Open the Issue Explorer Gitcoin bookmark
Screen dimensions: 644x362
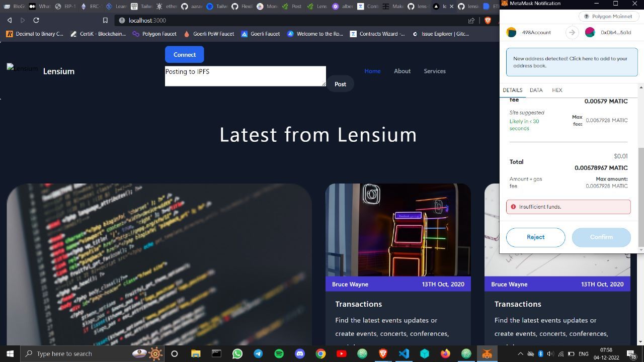[x=440, y=34]
